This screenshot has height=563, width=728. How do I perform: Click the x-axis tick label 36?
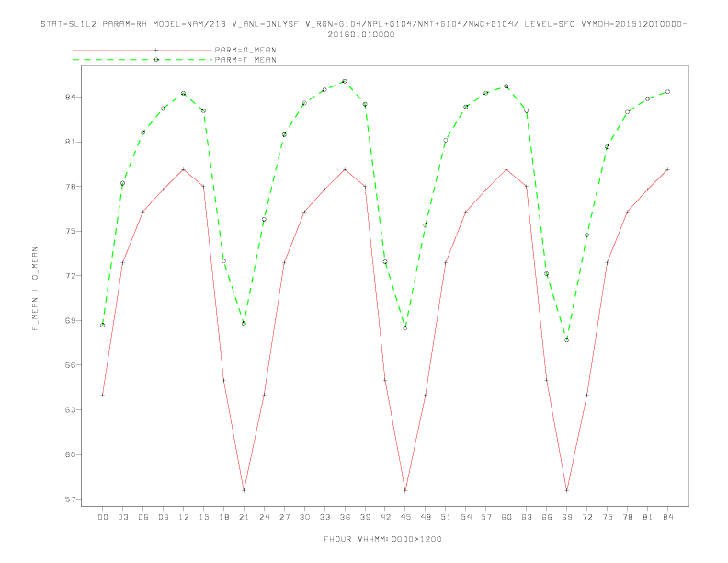(345, 517)
